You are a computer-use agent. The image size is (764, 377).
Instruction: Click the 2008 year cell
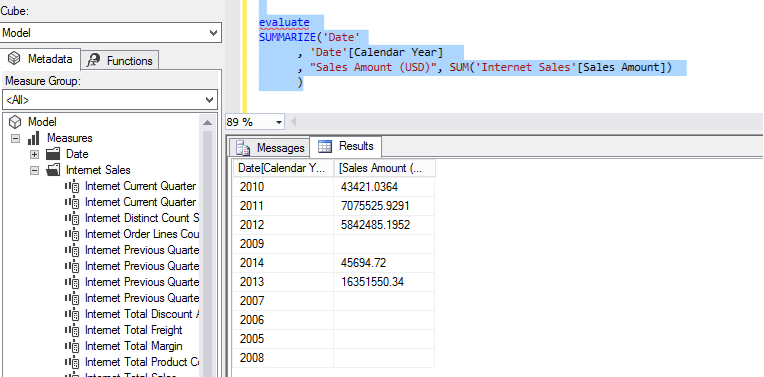[283, 358]
